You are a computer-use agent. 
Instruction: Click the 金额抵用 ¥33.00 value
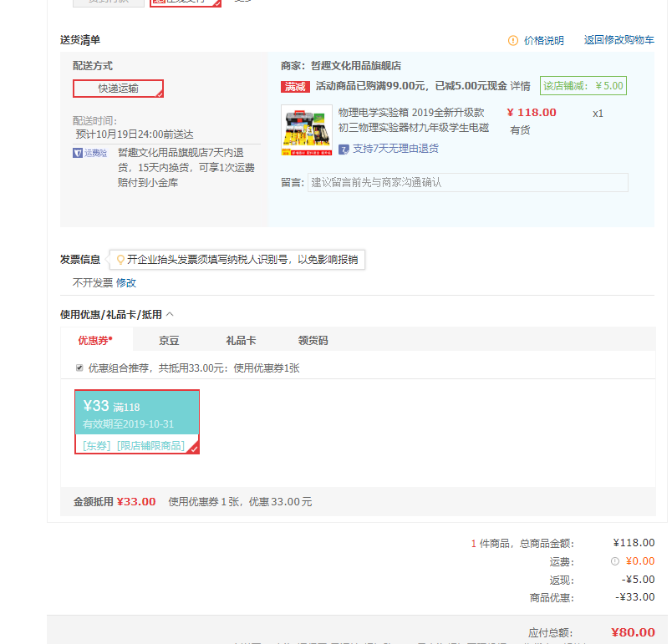pyautogui.click(x=136, y=502)
